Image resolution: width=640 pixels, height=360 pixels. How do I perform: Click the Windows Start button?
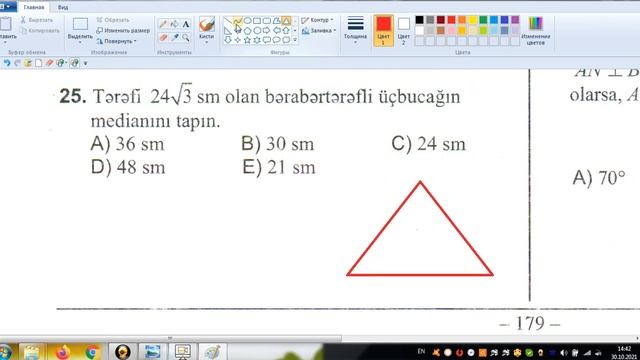pyautogui.click(x=5, y=352)
